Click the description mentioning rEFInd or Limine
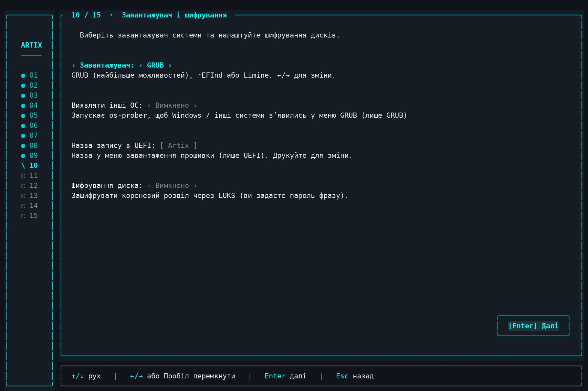The image size is (588, 391). click(x=204, y=75)
